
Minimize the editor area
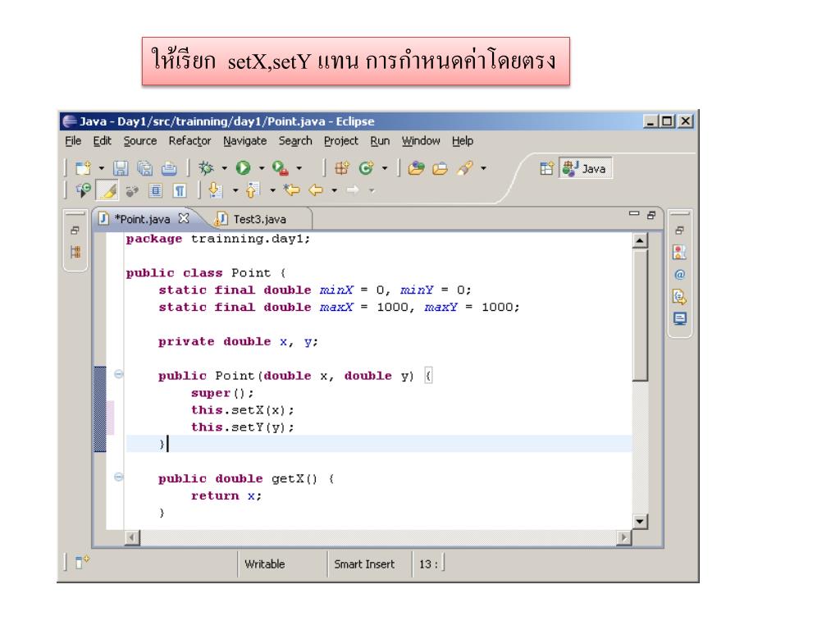click(x=634, y=214)
